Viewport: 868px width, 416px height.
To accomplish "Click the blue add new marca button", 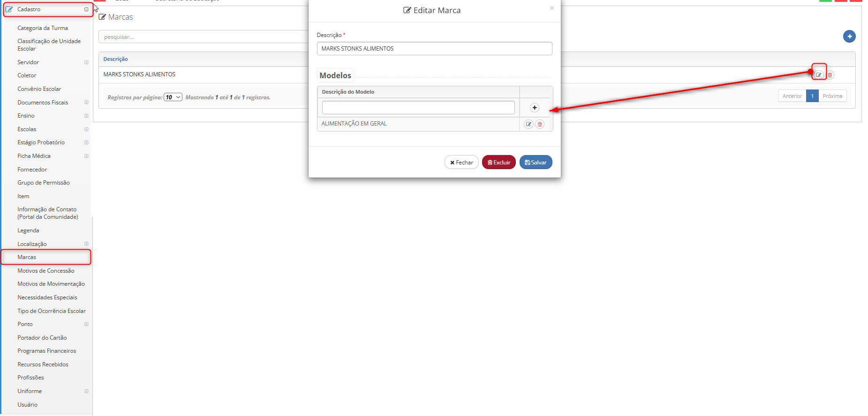I will (849, 37).
